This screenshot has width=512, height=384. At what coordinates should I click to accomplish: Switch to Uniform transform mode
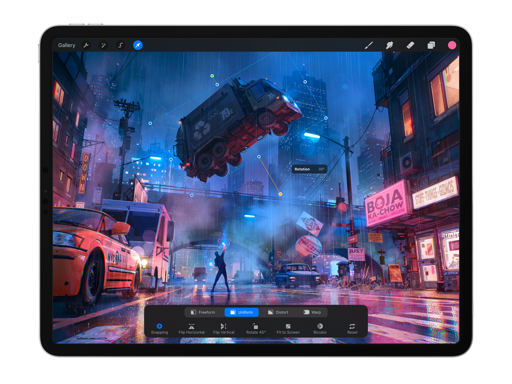(242, 312)
